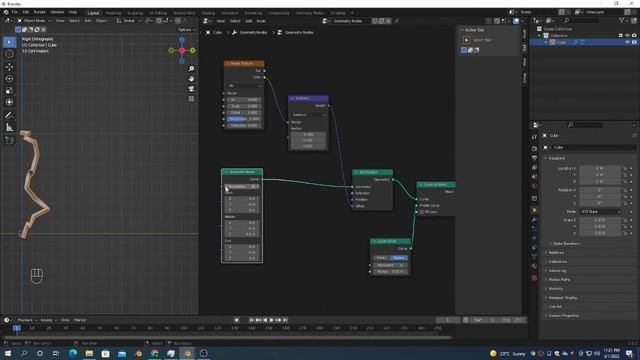The image size is (640, 360).
Task: Click the blue Z axis gizmo ball
Action: click(x=182, y=40)
